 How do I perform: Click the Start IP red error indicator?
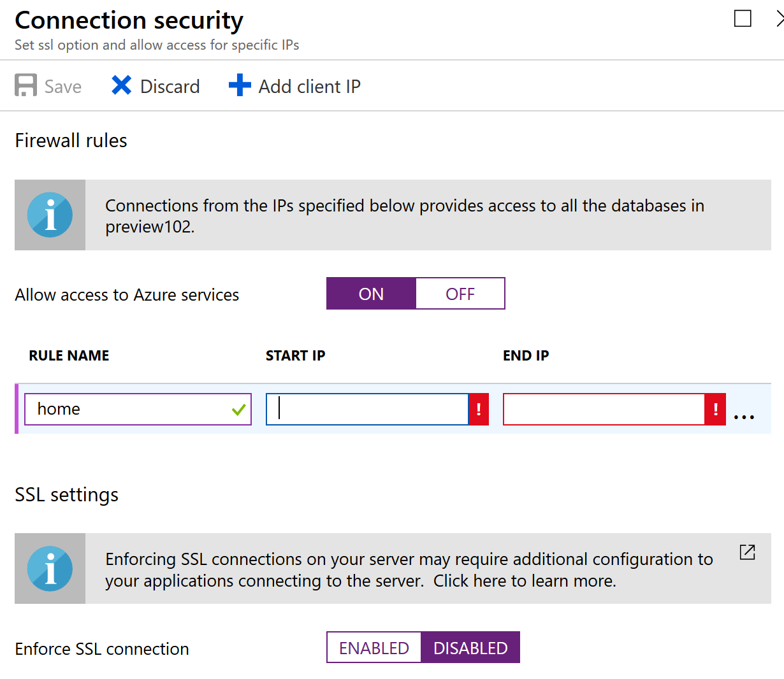[479, 409]
